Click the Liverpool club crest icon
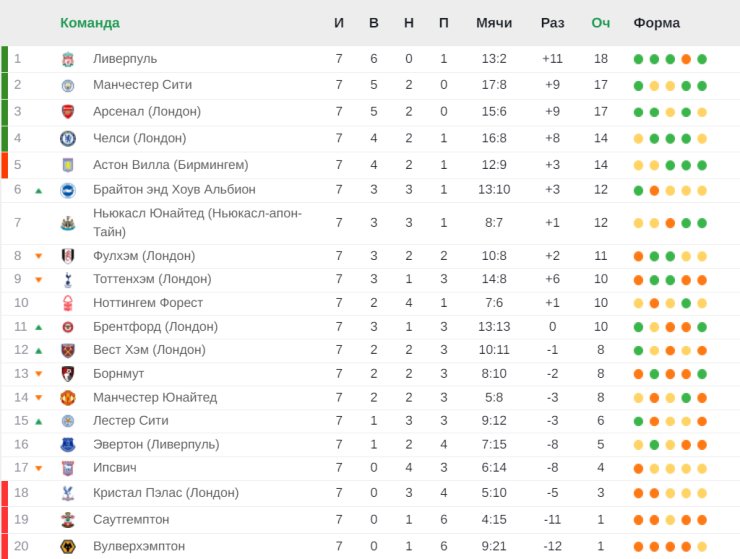 tap(68, 59)
